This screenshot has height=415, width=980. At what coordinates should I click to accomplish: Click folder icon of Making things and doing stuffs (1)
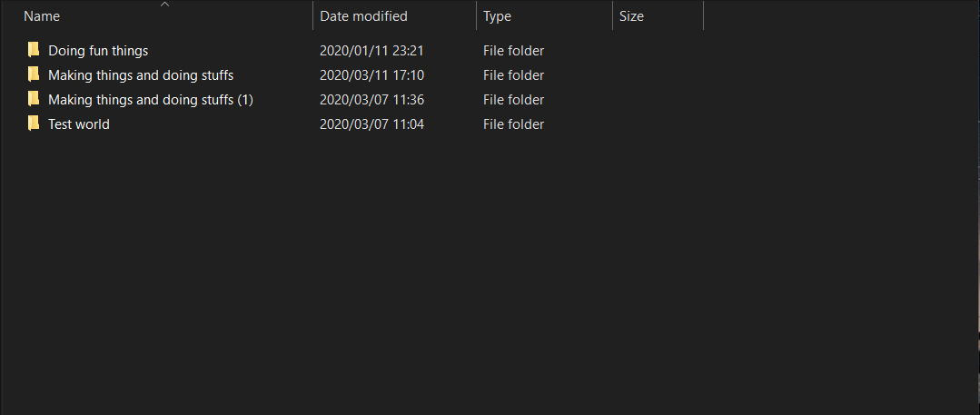[x=34, y=99]
